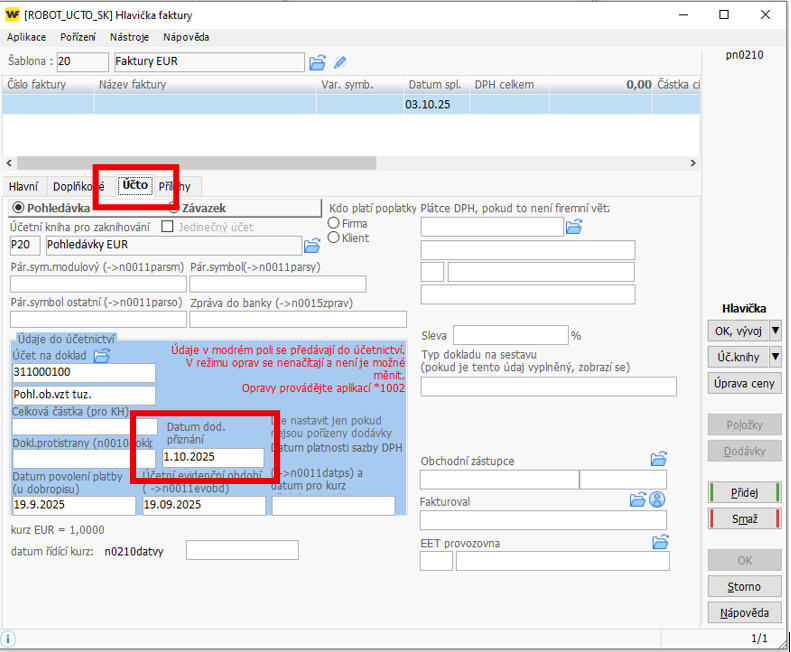Expand the Úč.knihy dropdown arrow

click(775, 357)
